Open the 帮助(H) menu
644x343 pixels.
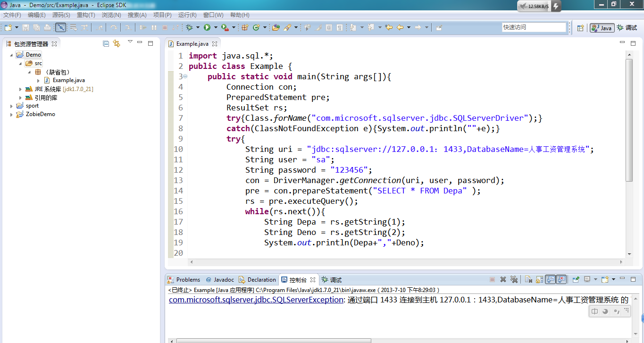tap(240, 15)
